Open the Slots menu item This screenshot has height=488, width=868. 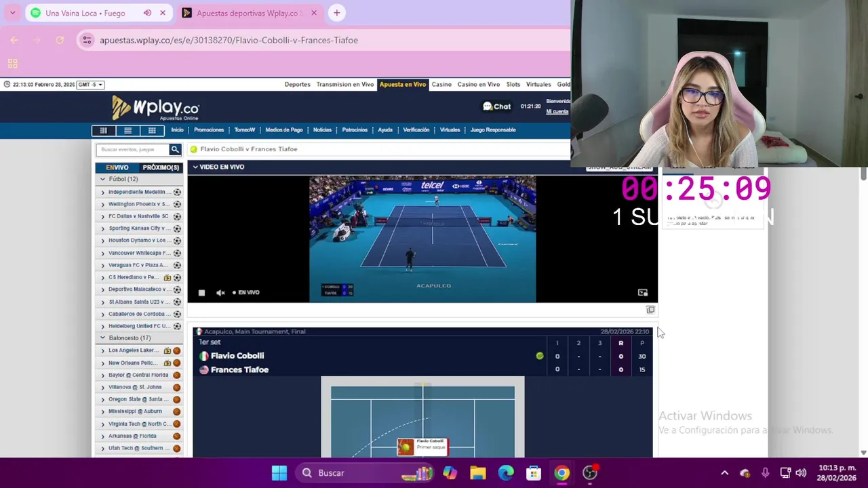click(x=513, y=85)
